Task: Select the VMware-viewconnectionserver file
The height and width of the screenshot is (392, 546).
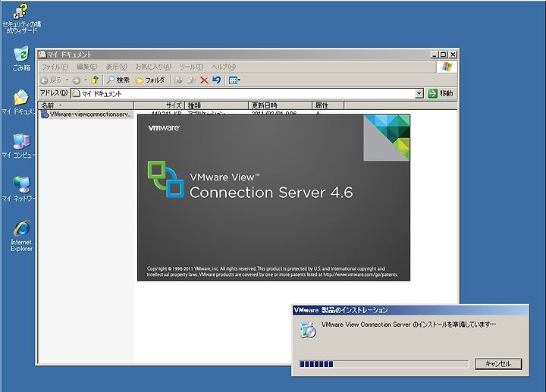Action: tap(86, 114)
